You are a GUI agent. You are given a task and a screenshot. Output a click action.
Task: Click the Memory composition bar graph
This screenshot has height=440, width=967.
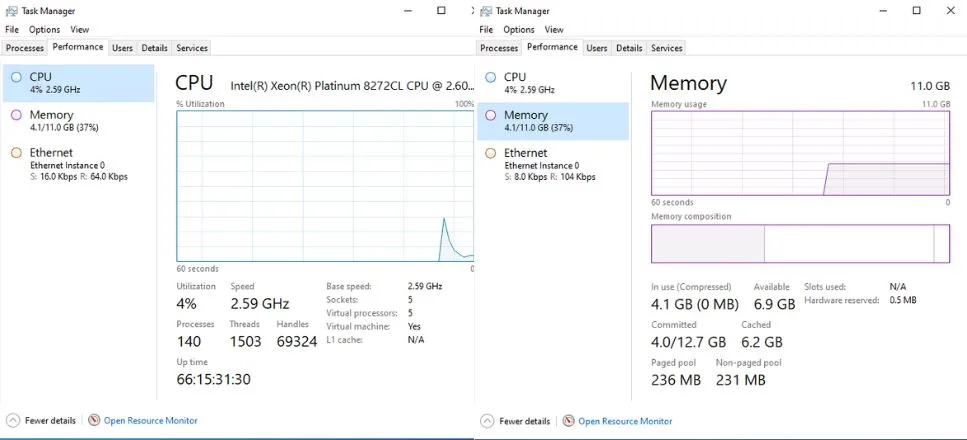800,244
